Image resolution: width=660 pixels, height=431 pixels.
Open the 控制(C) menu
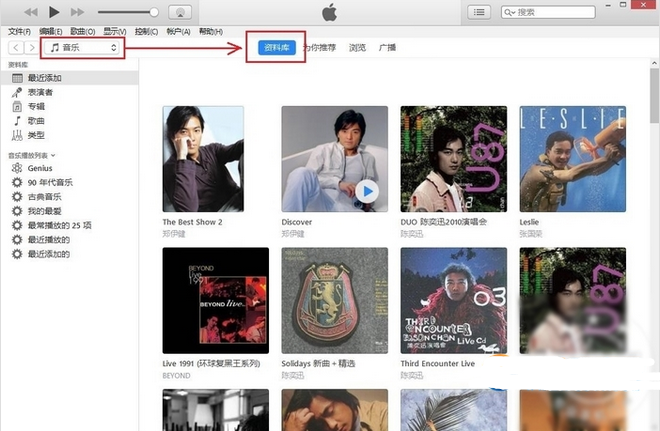pyautogui.click(x=146, y=32)
